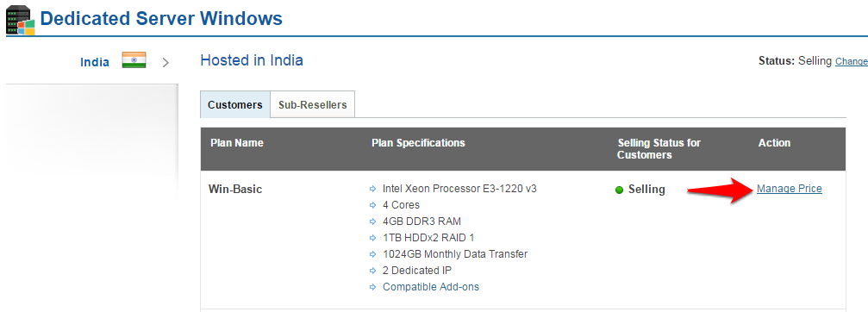Screen dimensions: 868x312
Task: Click arrow bullet beside 2 Dedicated IP
Action: click(372, 271)
